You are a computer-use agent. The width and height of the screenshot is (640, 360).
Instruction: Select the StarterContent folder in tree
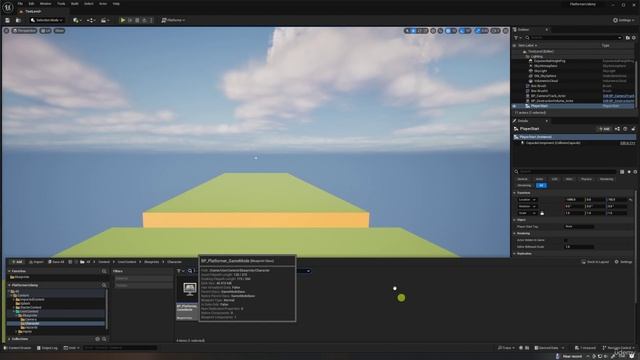click(x=29, y=307)
